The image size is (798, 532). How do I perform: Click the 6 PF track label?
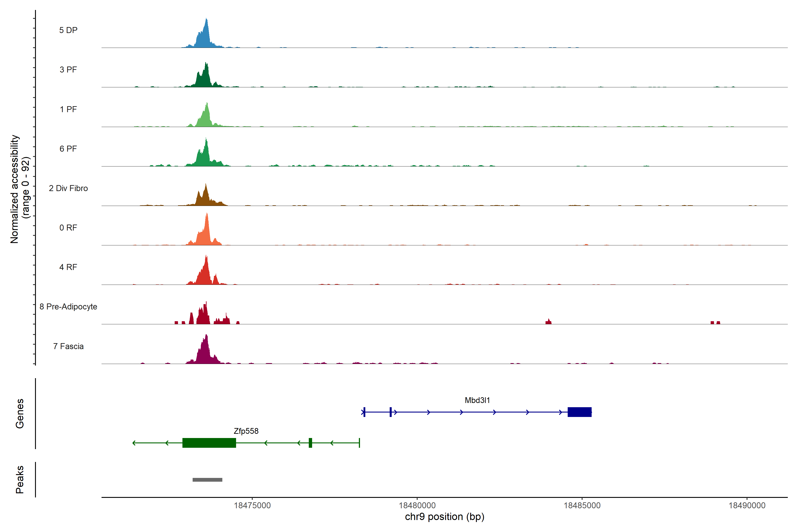click(68, 149)
